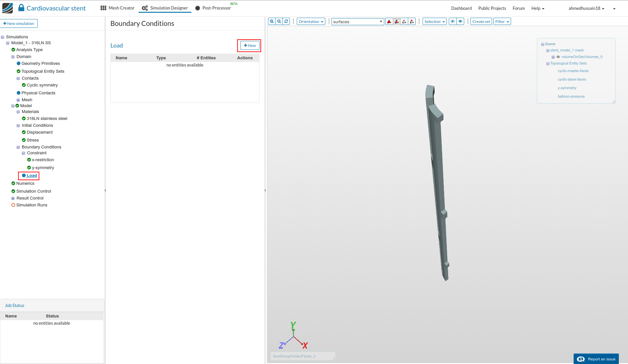Hide selected entities with crossed-eye icon
Viewport: 628px width, 364px height.
[453, 22]
